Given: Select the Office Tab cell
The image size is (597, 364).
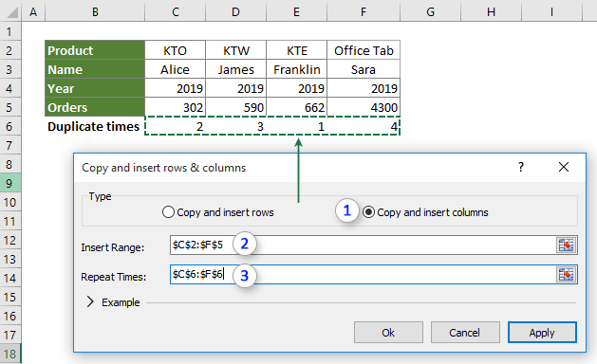Looking at the screenshot, I should [364, 50].
